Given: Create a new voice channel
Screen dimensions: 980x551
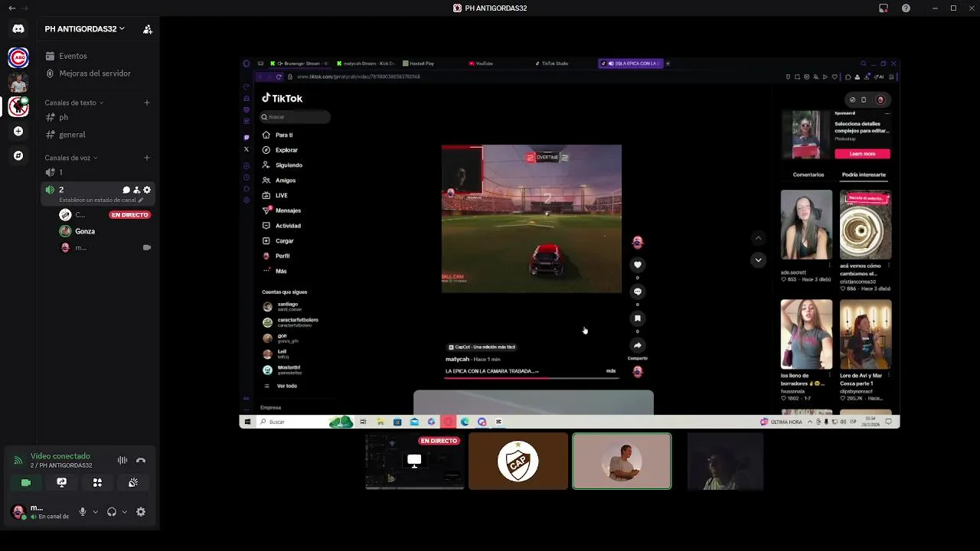Looking at the screenshot, I should (147, 158).
